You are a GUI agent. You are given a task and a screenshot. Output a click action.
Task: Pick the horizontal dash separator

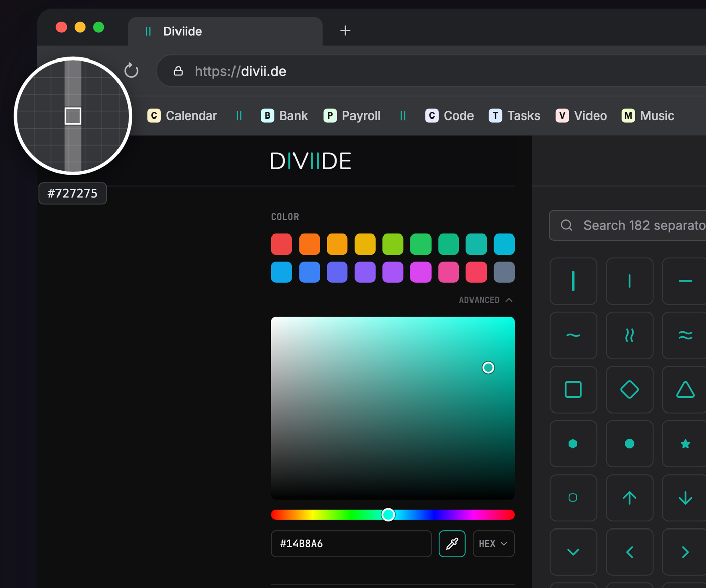tap(685, 281)
